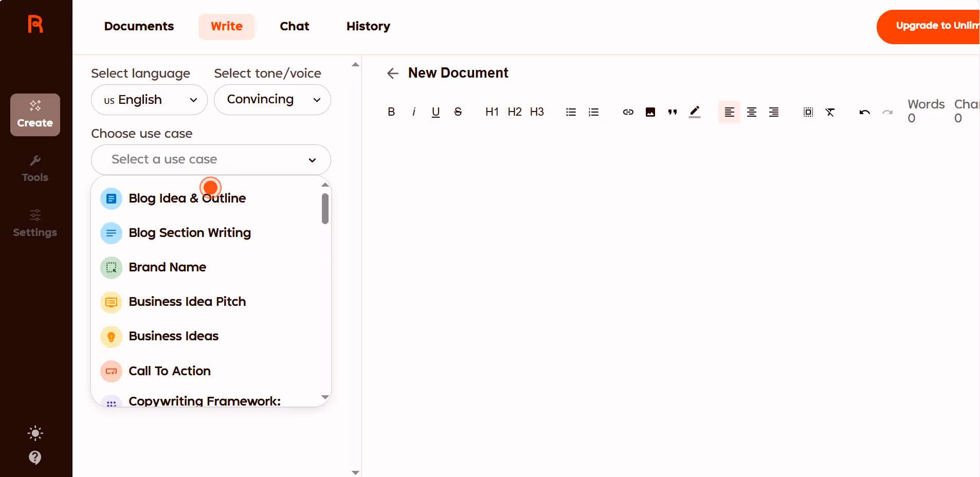Open the Create section in sidebar
980x477 pixels.
click(x=35, y=115)
